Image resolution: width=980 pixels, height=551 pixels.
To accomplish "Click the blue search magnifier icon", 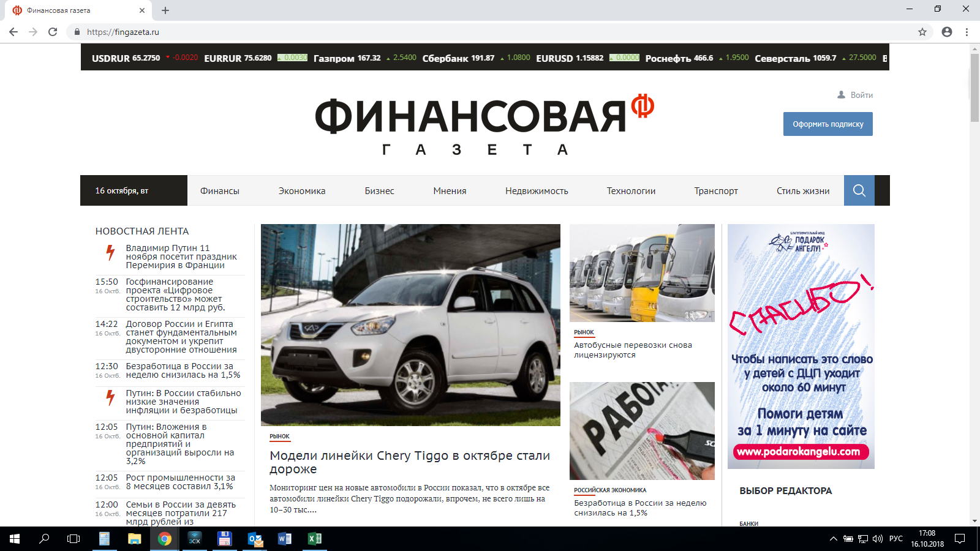I will 859,190.
